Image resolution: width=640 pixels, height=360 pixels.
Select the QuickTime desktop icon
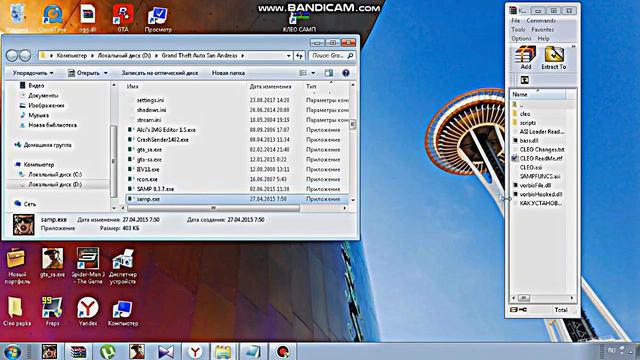(53, 18)
